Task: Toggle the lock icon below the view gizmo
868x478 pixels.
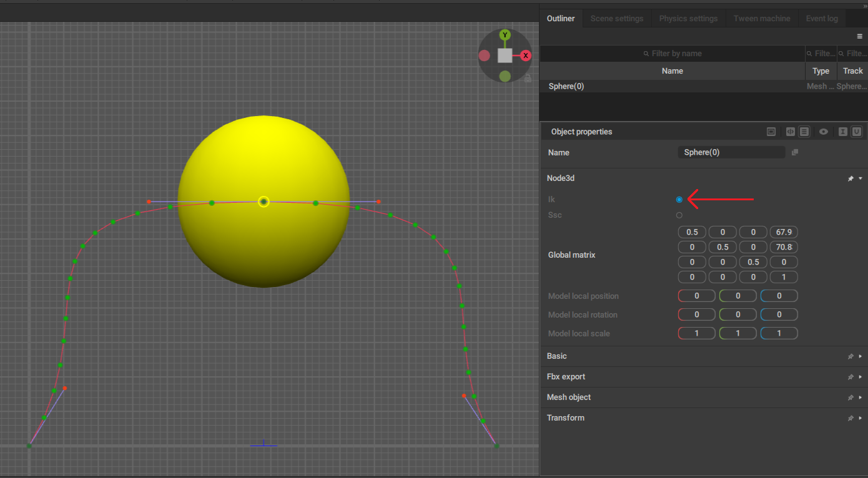Action: coord(528,79)
